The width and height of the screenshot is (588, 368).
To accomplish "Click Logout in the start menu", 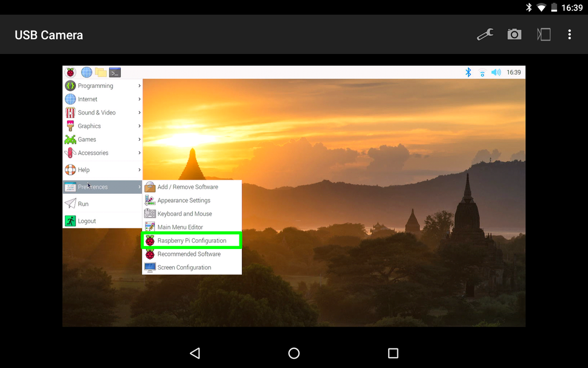I will click(x=86, y=221).
